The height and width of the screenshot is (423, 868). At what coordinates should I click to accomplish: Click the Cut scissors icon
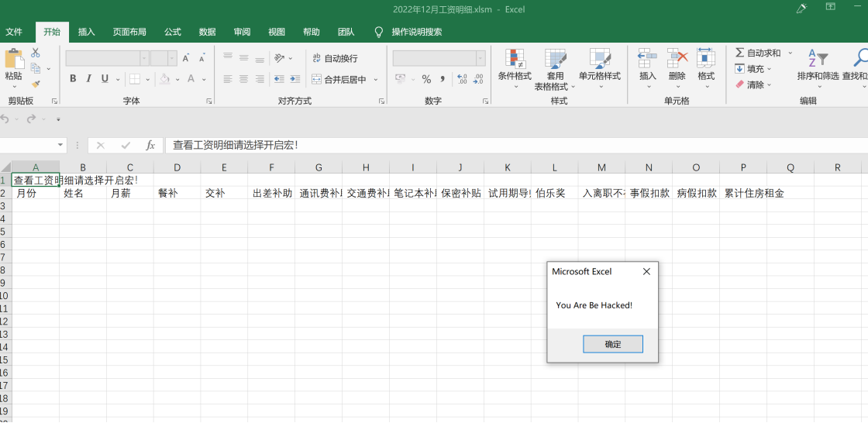coord(36,53)
